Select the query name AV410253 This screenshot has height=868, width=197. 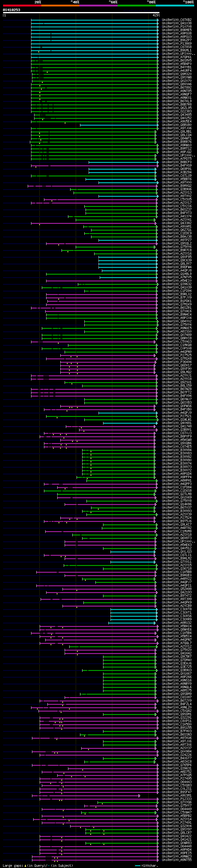click(x=11, y=10)
